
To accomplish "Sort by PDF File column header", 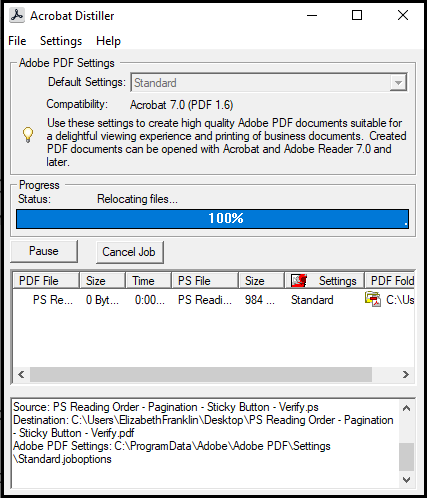I will pyautogui.click(x=46, y=281).
